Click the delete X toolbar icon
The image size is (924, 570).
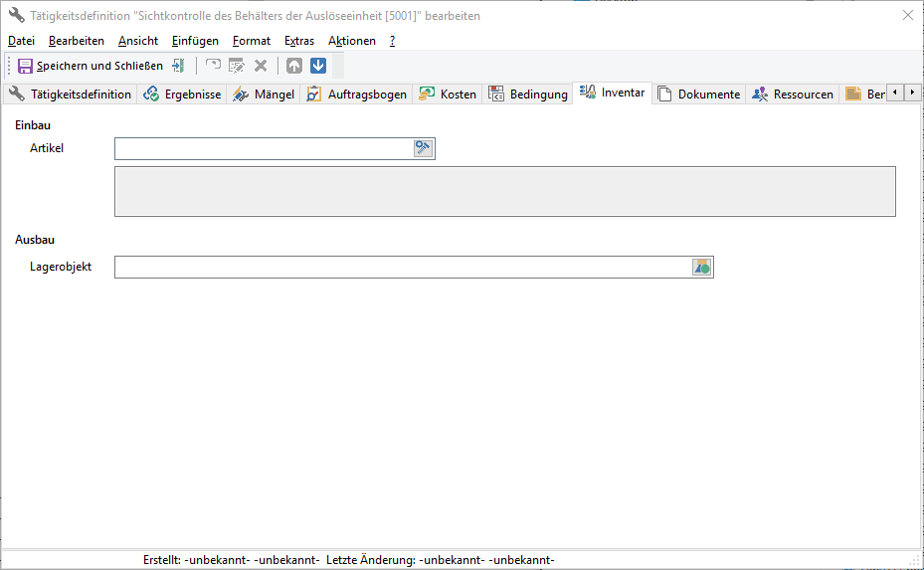[x=261, y=66]
